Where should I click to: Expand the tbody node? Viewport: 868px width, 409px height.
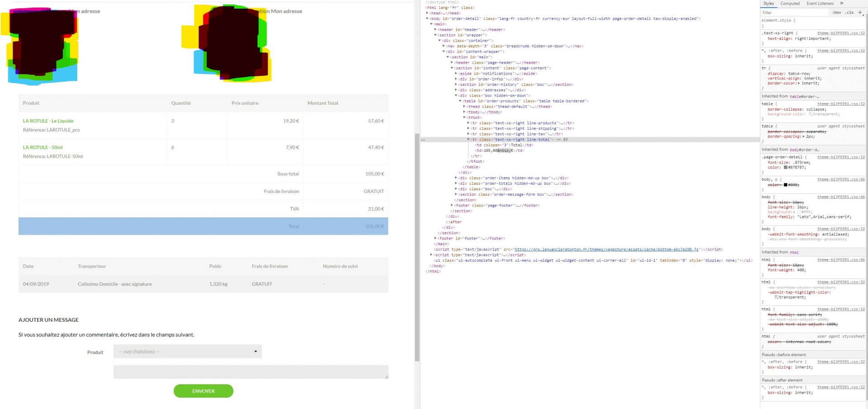[x=464, y=112]
